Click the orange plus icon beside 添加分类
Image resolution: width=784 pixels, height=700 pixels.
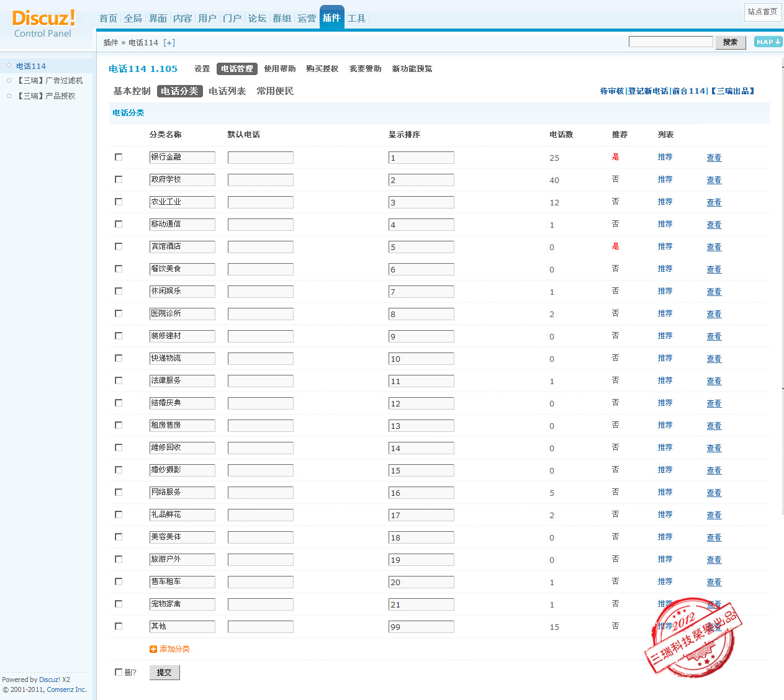(x=153, y=649)
